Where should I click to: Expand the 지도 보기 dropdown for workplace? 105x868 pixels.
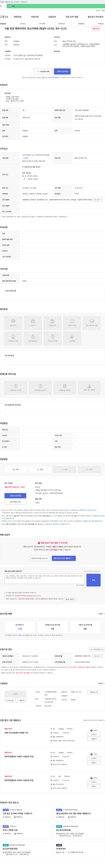click(98, 200)
